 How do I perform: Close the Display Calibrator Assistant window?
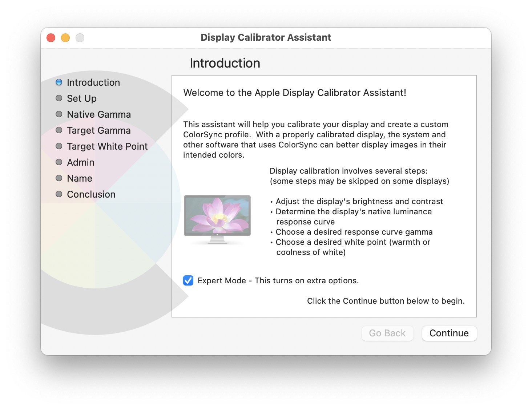click(51, 38)
